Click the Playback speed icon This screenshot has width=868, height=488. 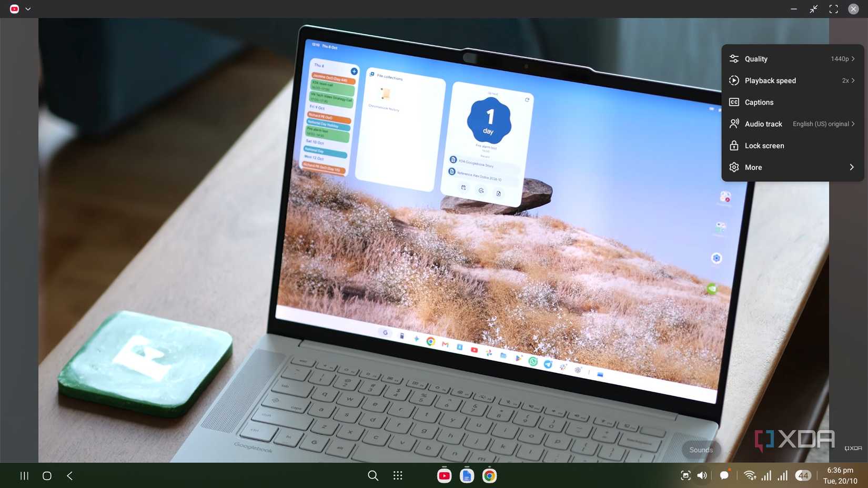click(x=734, y=80)
